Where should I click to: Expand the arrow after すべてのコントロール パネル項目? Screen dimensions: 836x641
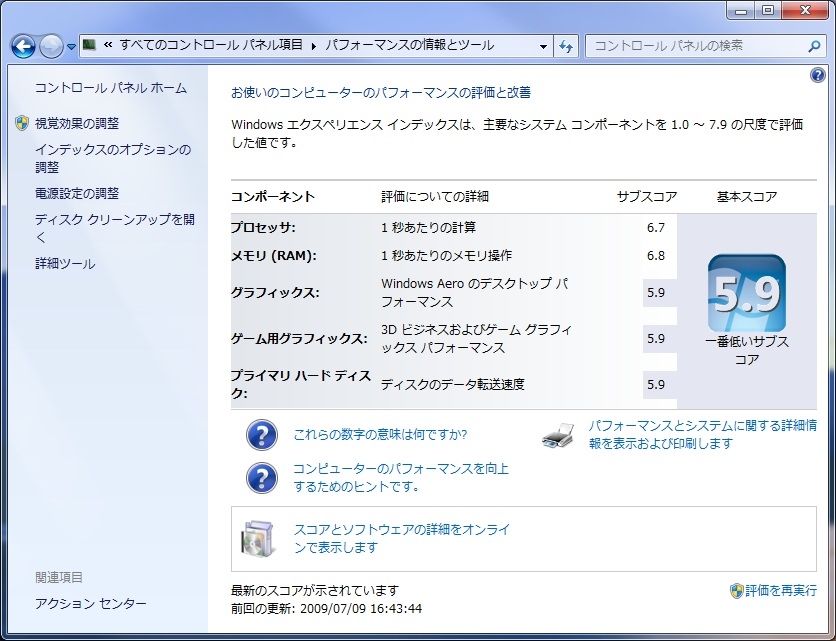point(314,46)
